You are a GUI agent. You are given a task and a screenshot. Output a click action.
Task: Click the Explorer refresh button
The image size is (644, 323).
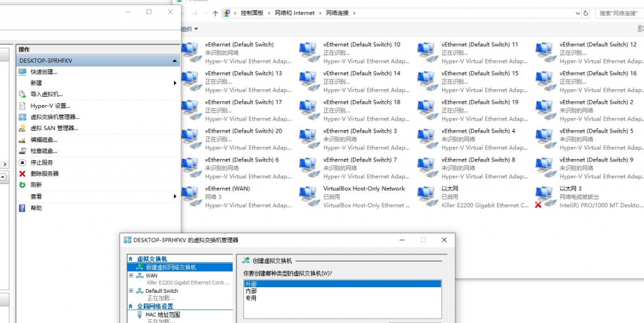pos(586,13)
